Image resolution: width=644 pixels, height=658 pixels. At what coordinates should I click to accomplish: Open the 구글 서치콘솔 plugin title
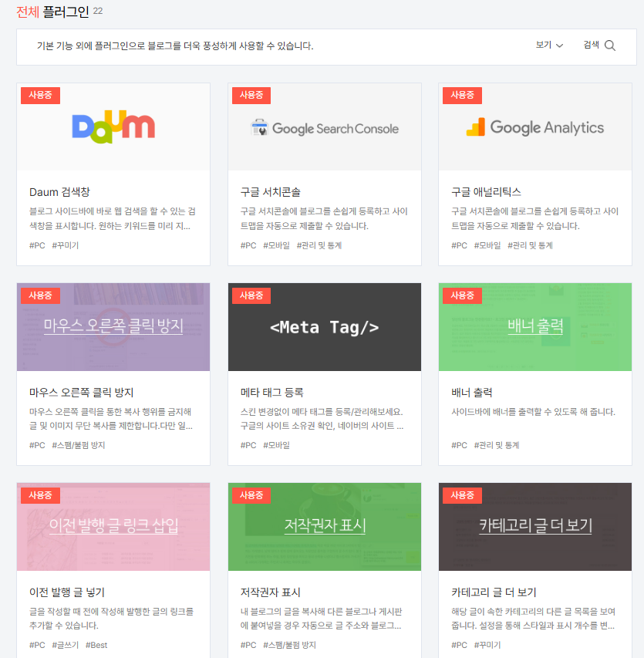click(271, 192)
